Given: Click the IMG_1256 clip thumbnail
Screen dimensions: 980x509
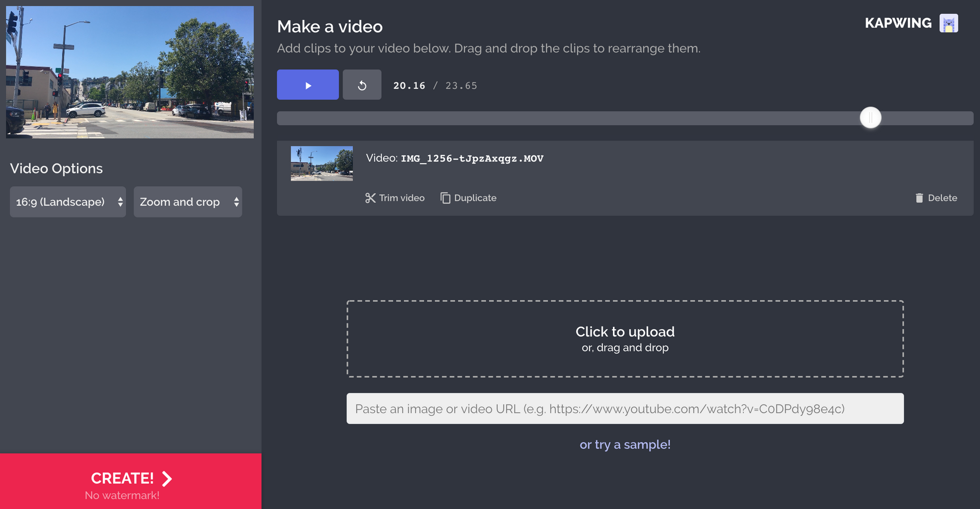Looking at the screenshot, I should pyautogui.click(x=321, y=164).
